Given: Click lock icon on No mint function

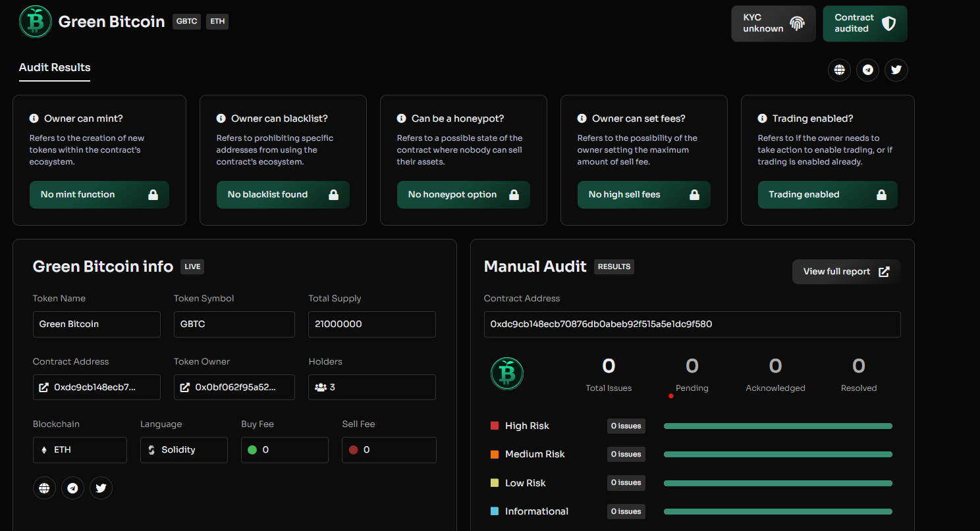Looking at the screenshot, I should click(x=153, y=195).
